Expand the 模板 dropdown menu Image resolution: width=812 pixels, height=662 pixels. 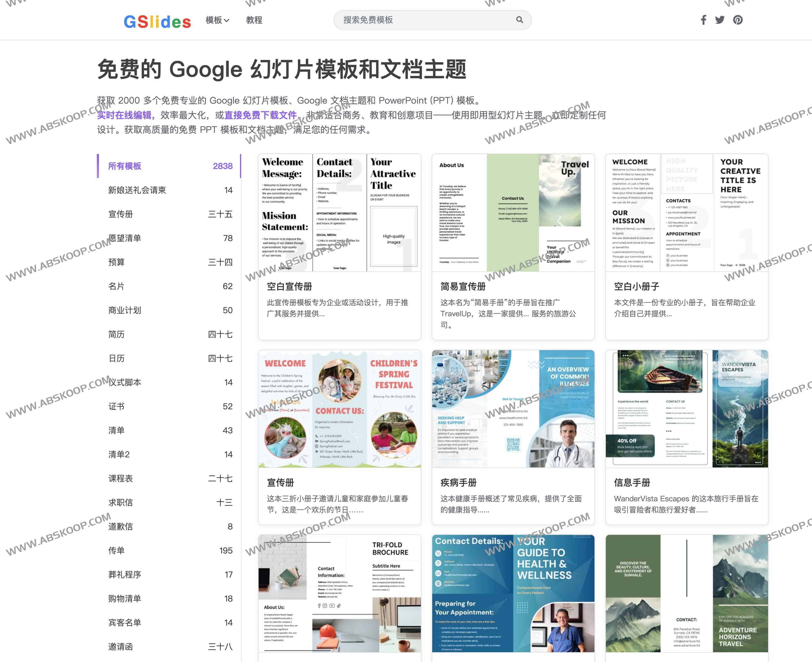click(217, 20)
